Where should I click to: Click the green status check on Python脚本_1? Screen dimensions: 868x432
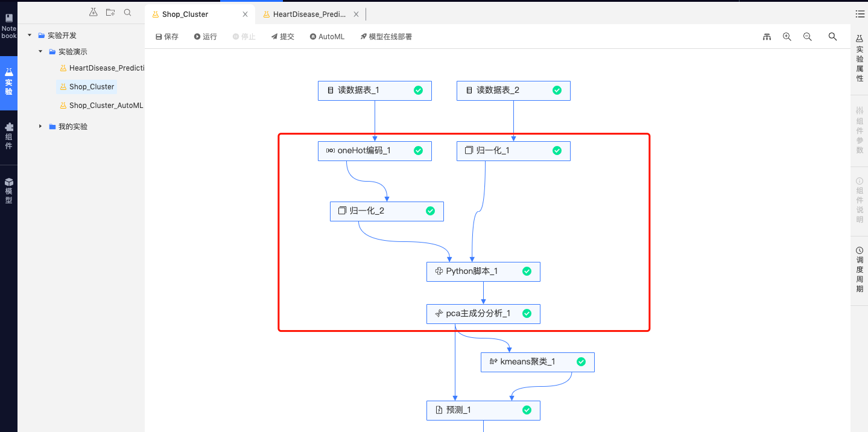coord(527,272)
